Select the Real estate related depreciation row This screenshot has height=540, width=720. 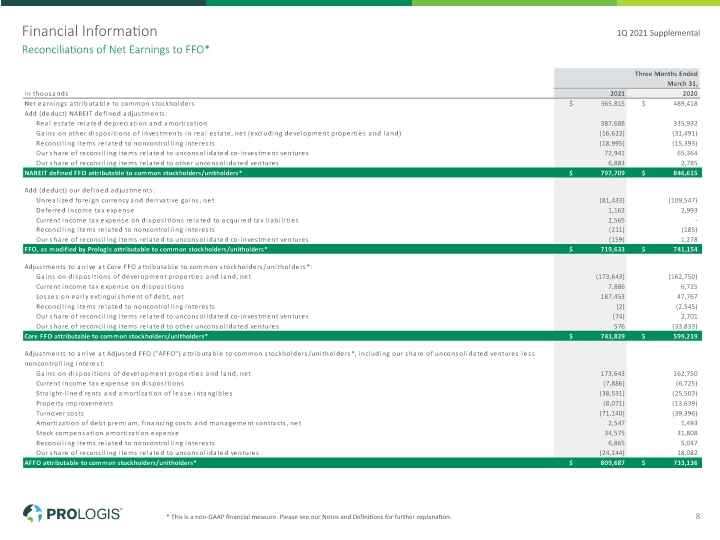point(362,124)
